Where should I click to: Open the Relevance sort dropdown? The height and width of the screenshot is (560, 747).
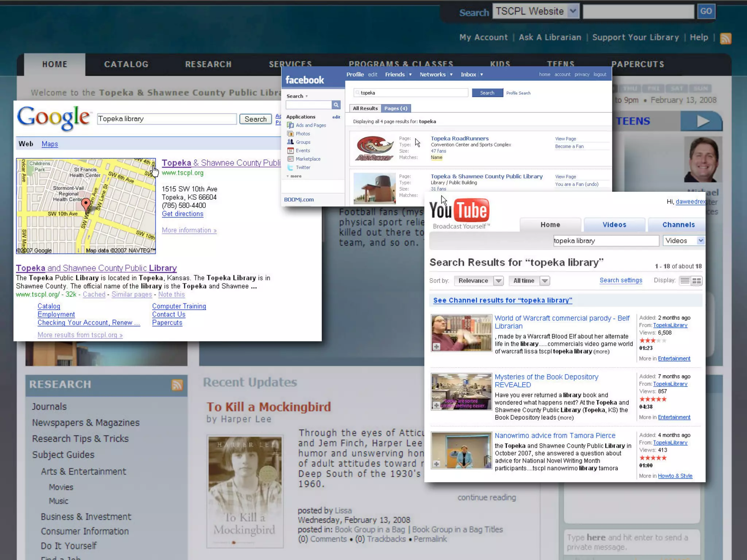498,281
